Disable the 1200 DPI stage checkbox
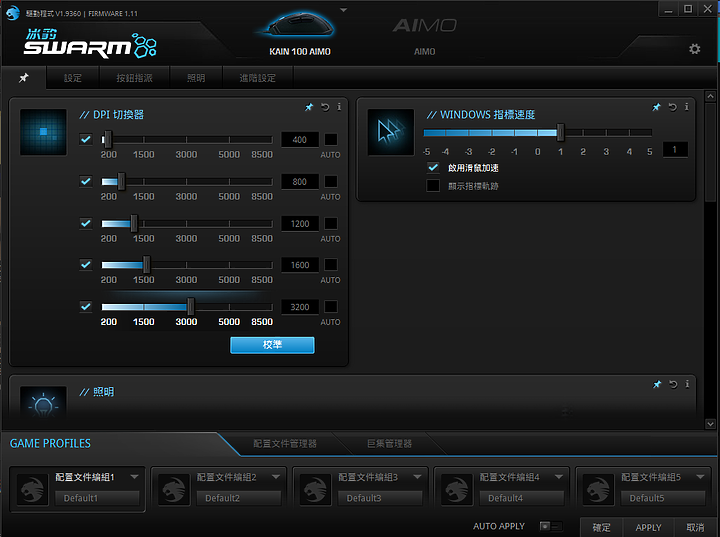The image size is (720, 537). (x=86, y=223)
